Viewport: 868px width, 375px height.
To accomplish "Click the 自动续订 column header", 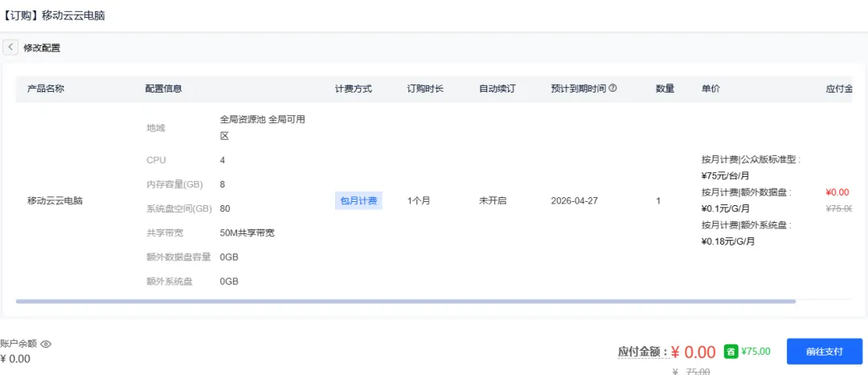I will click(x=497, y=89).
